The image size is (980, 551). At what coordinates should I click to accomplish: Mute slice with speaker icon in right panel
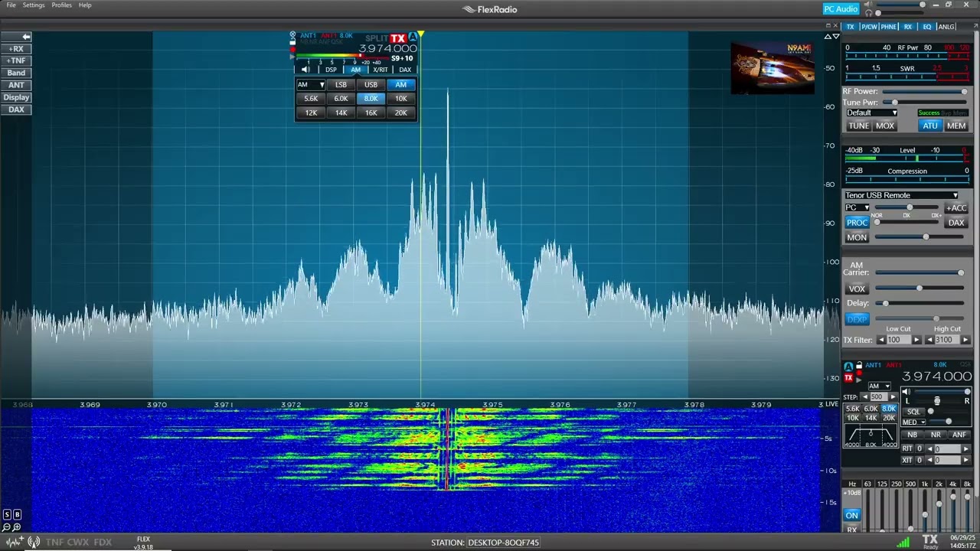pos(906,392)
